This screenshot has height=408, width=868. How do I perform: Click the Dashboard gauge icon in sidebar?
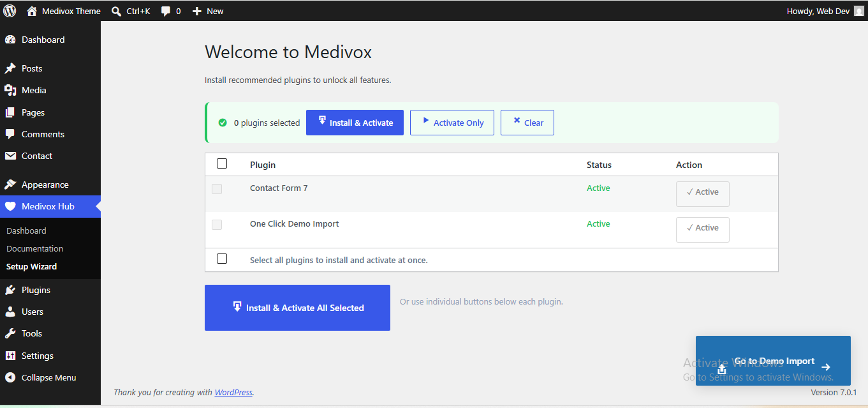(x=10, y=40)
